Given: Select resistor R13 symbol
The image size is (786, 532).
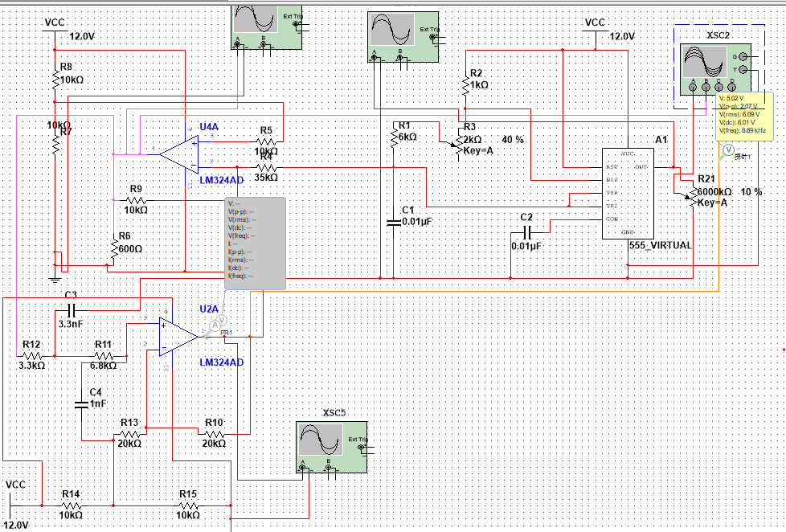Looking at the screenshot, I should (x=129, y=434).
